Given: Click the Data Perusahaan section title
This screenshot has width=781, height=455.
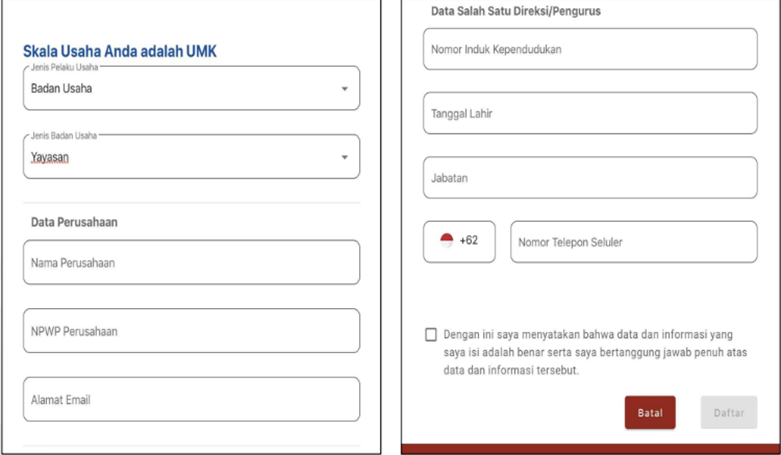Looking at the screenshot, I should (x=74, y=222).
